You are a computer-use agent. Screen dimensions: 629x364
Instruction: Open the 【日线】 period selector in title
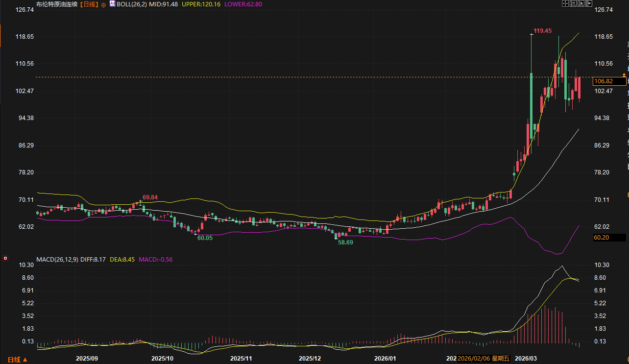(x=90, y=4)
